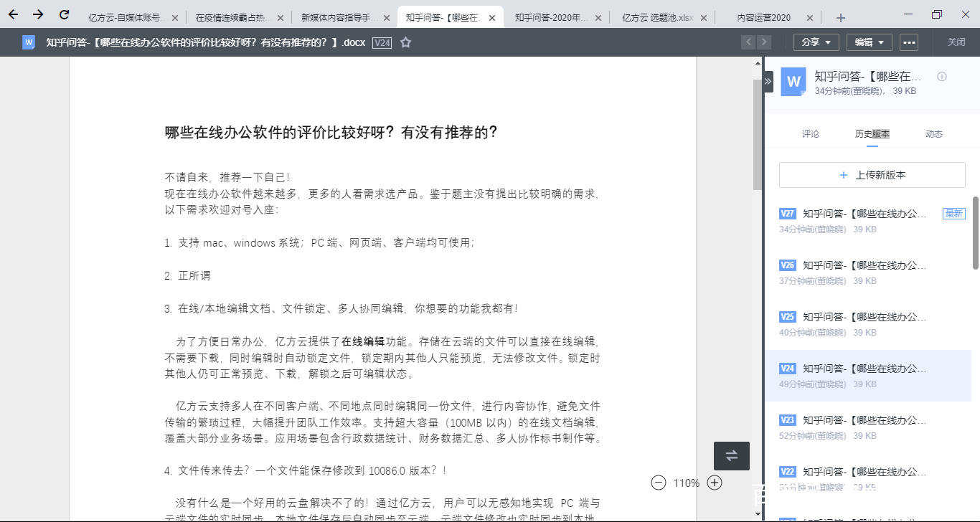Click the document vertical scrollbar thumb

[758, 134]
